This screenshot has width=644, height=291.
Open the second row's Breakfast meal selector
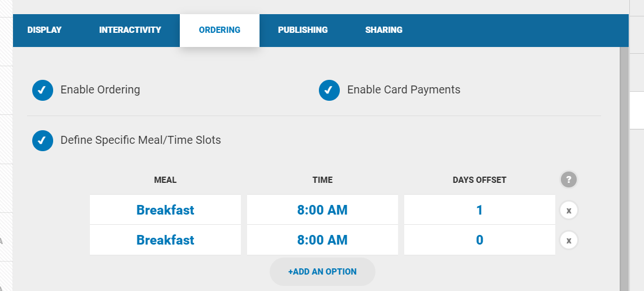click(x=165, y=240)
